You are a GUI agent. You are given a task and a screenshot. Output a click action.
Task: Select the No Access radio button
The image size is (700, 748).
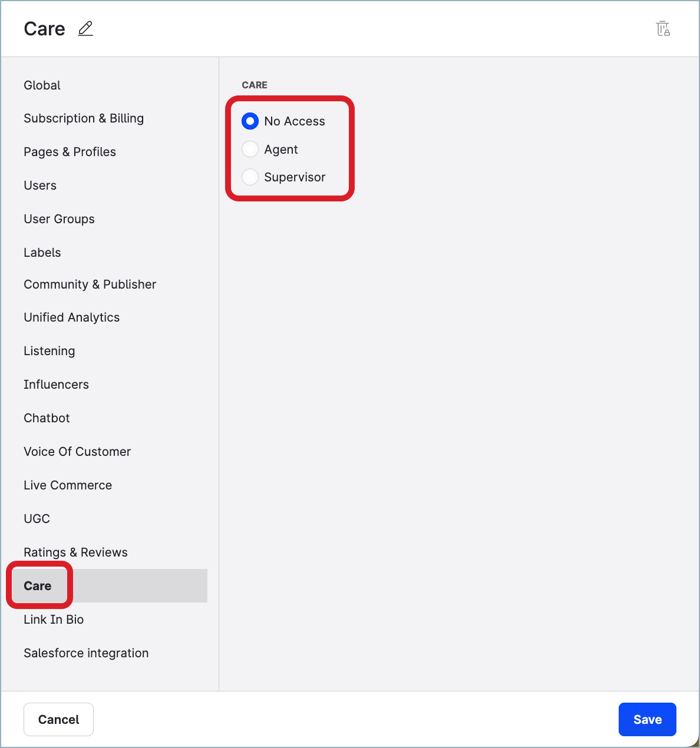[x=250, y=121]
